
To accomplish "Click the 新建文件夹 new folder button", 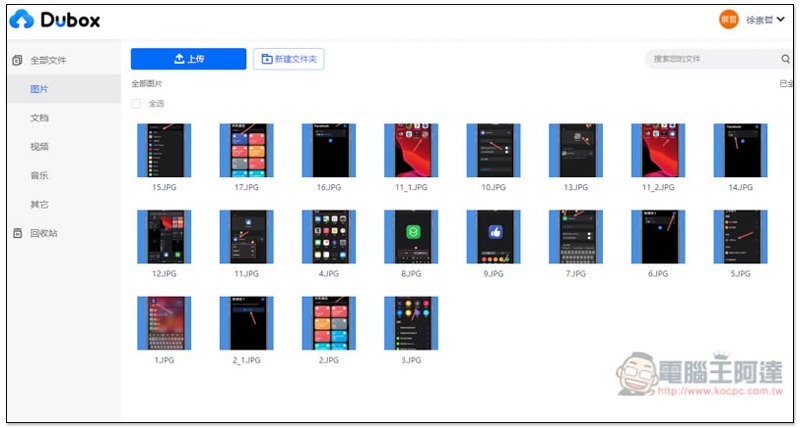I will point(288,59).
